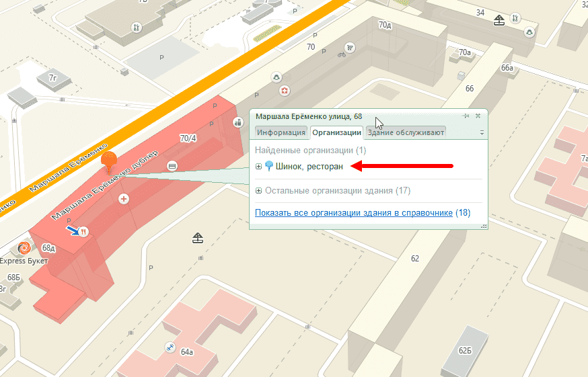Click the blue tree icon beside Шинок
The width and height of the screenshot is (588, 377).
269,165
